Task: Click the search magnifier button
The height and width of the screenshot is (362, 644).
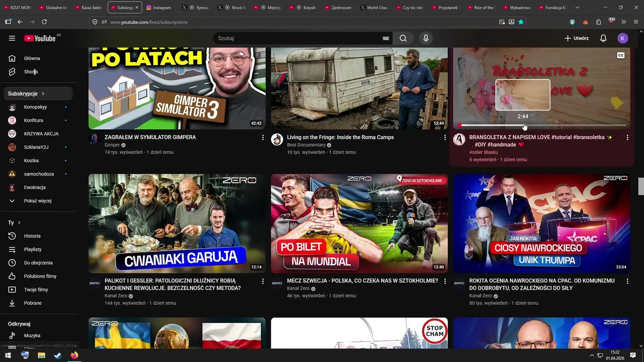Action: pos(403,38)
